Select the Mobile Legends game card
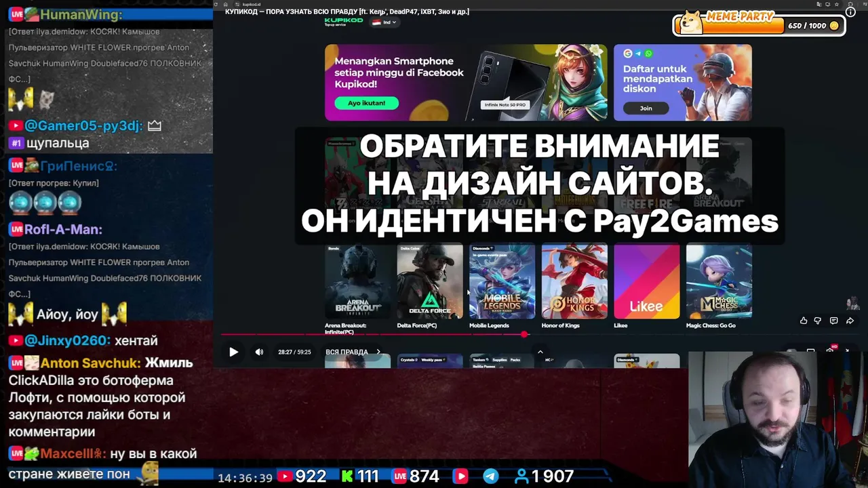Image resolution: width=868 pixels, height=488 pixels. 502,287
